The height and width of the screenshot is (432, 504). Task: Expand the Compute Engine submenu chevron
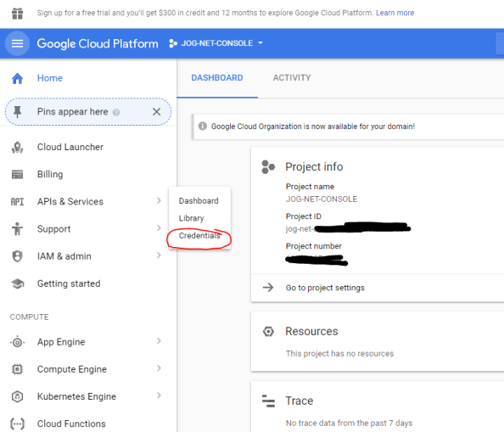[x=159, y=368]
